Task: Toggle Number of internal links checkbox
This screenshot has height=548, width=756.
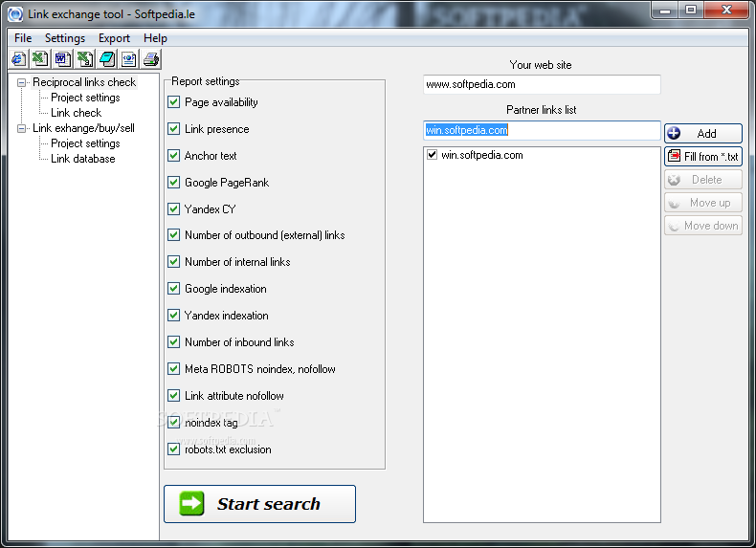Action: [x=173, y=262]
